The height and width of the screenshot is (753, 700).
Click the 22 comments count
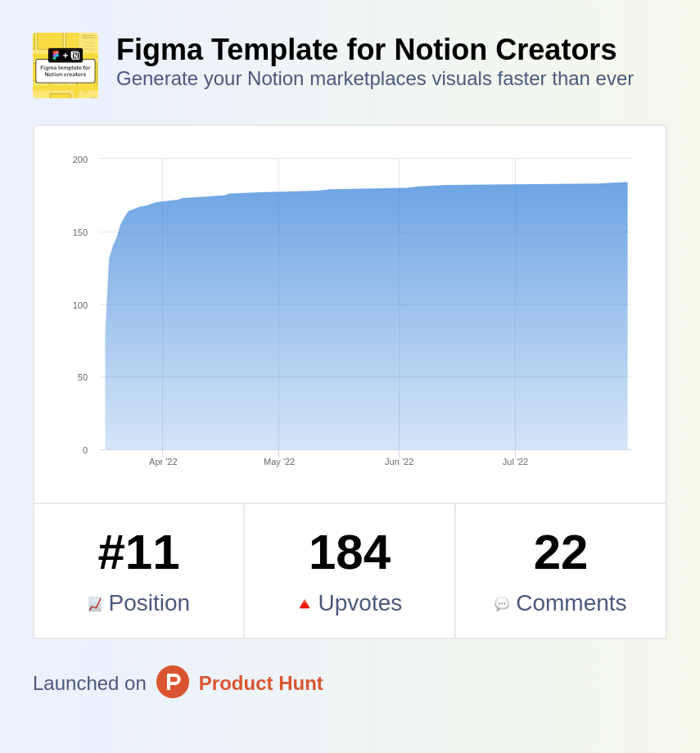coord(560,552)
